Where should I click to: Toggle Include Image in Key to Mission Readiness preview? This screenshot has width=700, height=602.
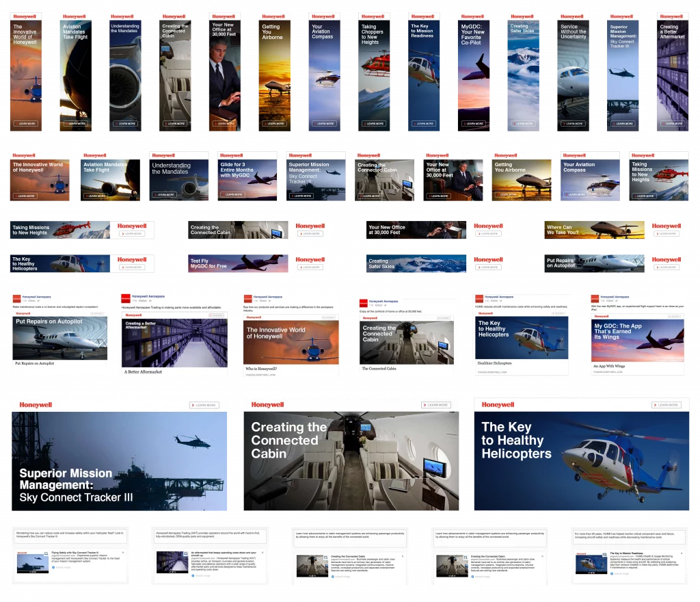point(612,573)
